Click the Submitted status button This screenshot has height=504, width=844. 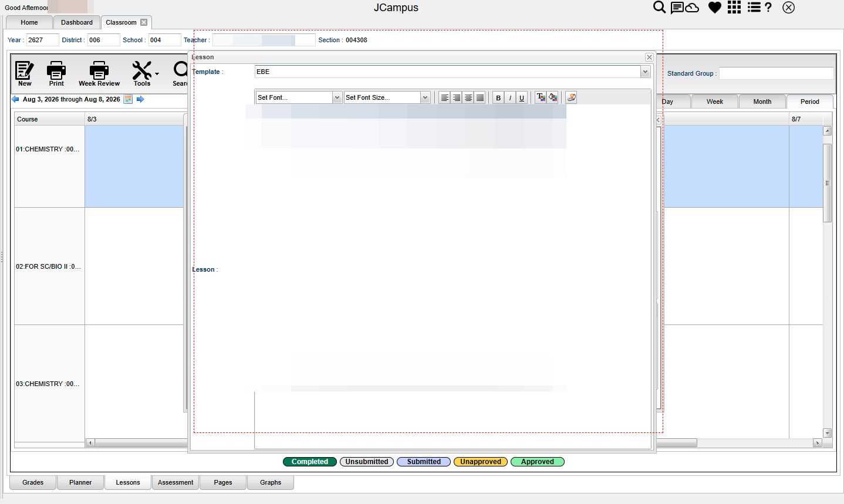(x=424, y=462)
